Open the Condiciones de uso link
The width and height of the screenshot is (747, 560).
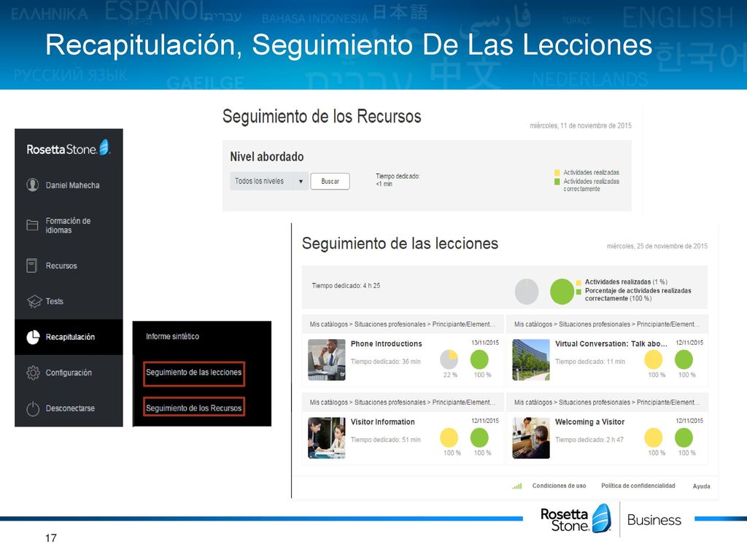560,486
